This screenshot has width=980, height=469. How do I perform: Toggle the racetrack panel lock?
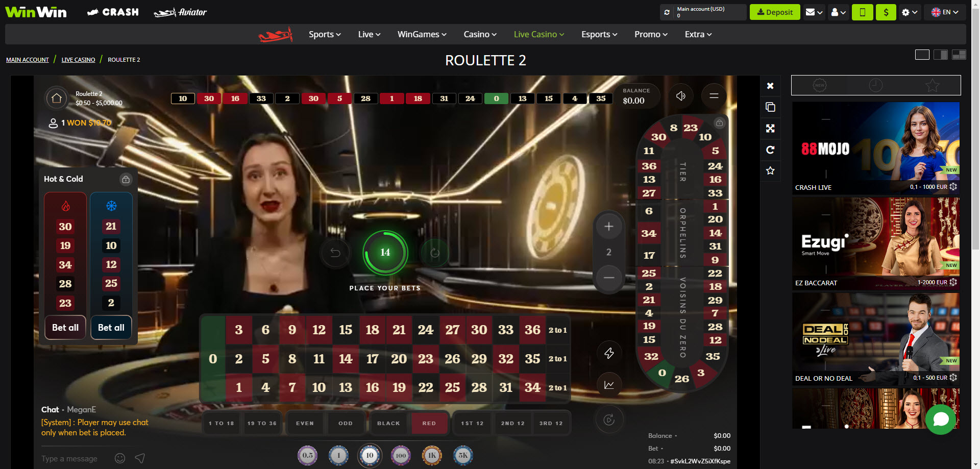click(719, 123)
